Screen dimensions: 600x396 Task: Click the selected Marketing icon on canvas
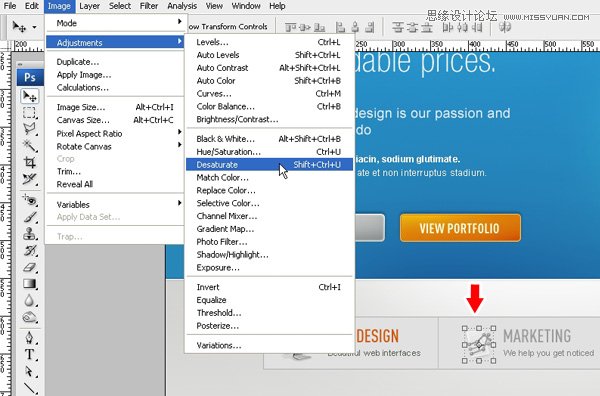(479, 344)
